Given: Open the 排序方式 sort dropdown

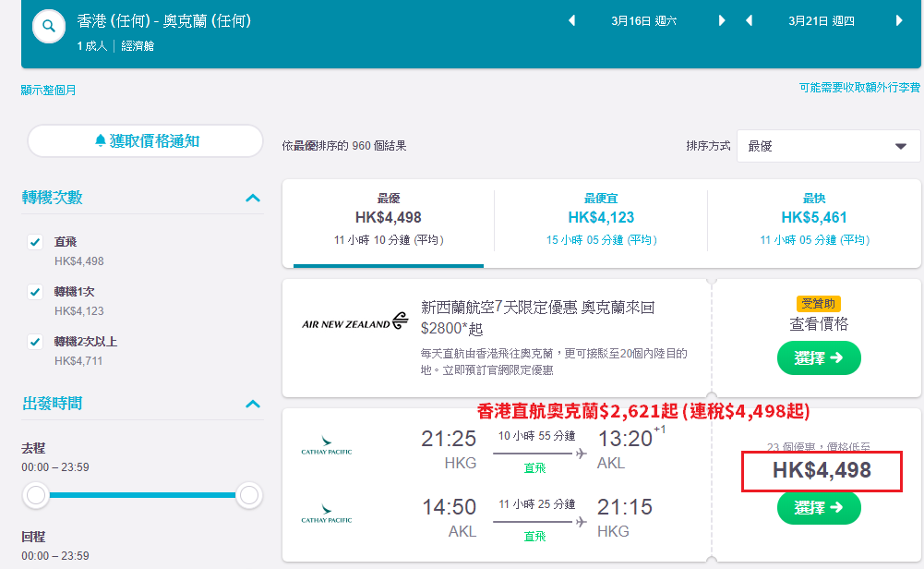Looking at the screenshot, I should (x=828, y=146).
